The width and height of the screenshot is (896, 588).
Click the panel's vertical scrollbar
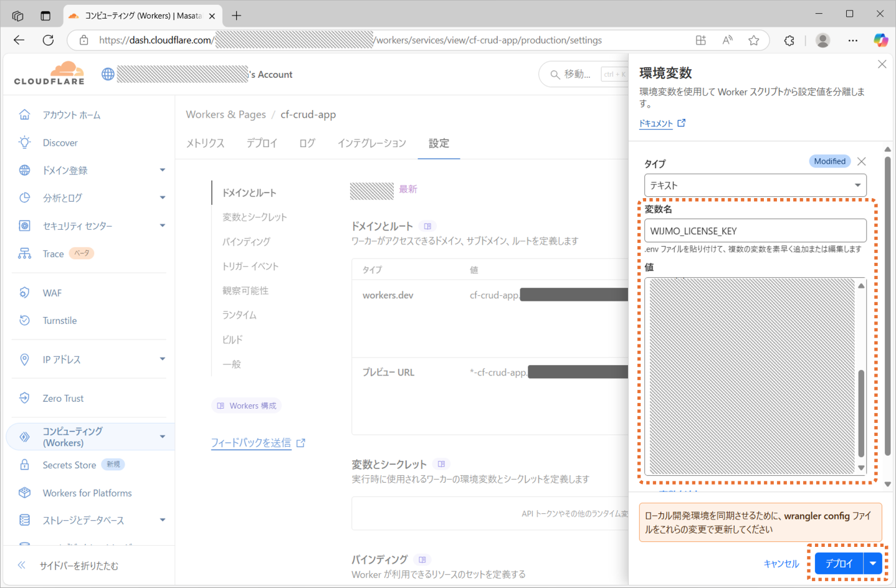(x=887, y=305)
